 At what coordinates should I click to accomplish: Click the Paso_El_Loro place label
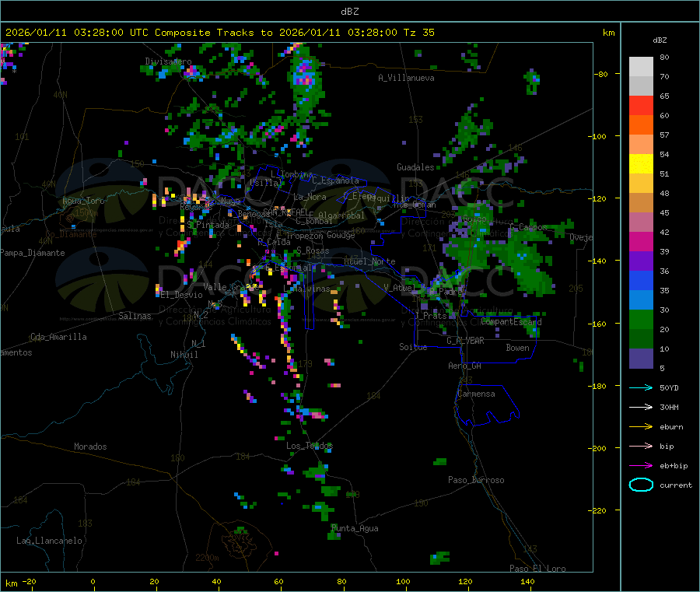pos(537,569)
